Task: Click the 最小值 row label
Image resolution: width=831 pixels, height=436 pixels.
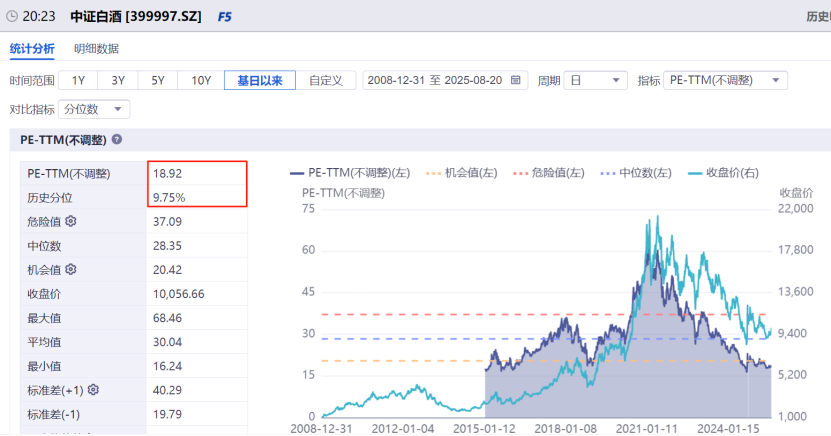Action: click(x=44, y=366)
